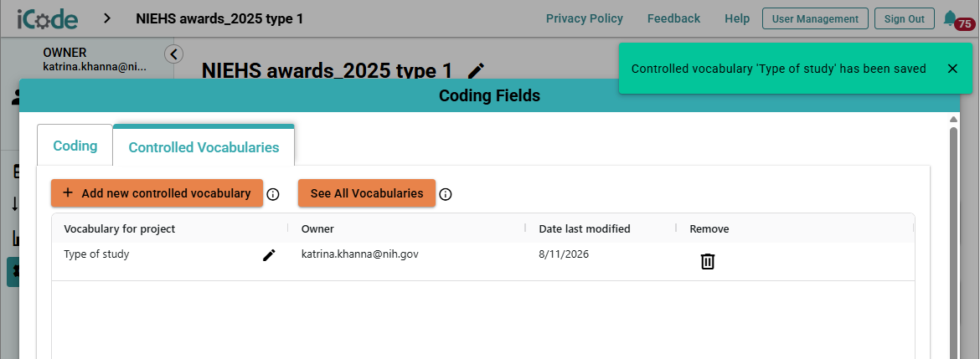Select the Controlled Vocabularies tab
The width and height of the screenshot is (980, 359).
(204, 146)
